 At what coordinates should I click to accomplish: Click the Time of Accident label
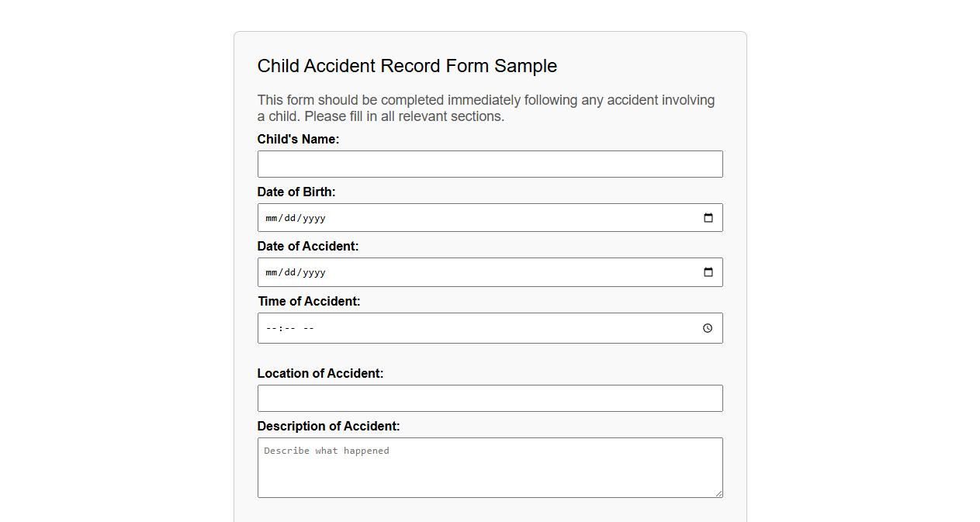pos(309,302)
